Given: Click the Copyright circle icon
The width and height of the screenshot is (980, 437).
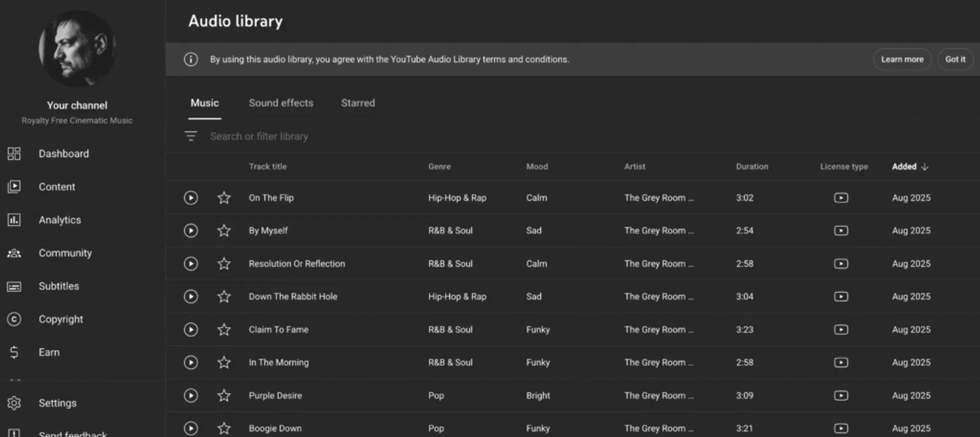Looking at the screenshot, I should [14, 319].
